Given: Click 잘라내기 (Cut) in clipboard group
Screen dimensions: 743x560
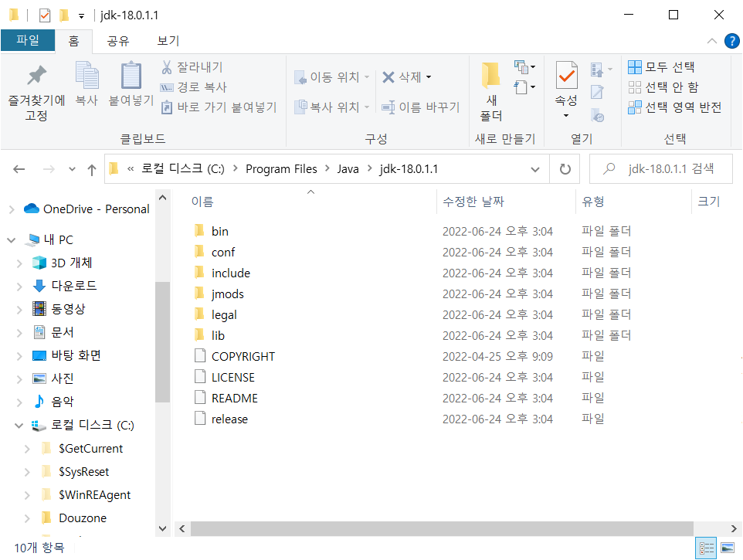Looking at the screenshot, I should point(192,67).
